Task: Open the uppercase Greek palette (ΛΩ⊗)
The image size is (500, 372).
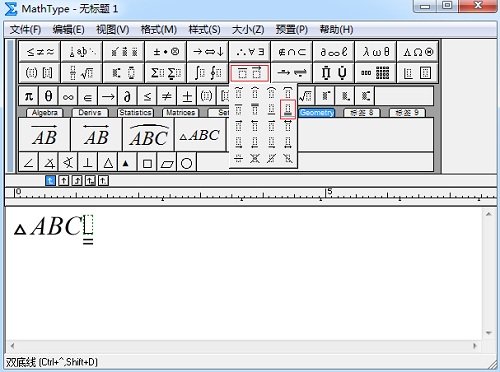Action: point(418,52)
